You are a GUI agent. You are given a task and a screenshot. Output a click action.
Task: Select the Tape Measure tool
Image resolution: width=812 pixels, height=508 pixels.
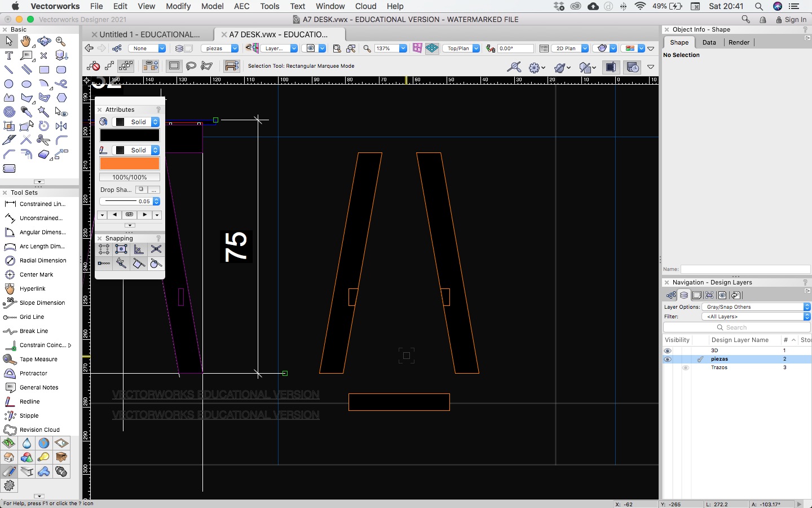pyautogui.click(x=39, y=359)
